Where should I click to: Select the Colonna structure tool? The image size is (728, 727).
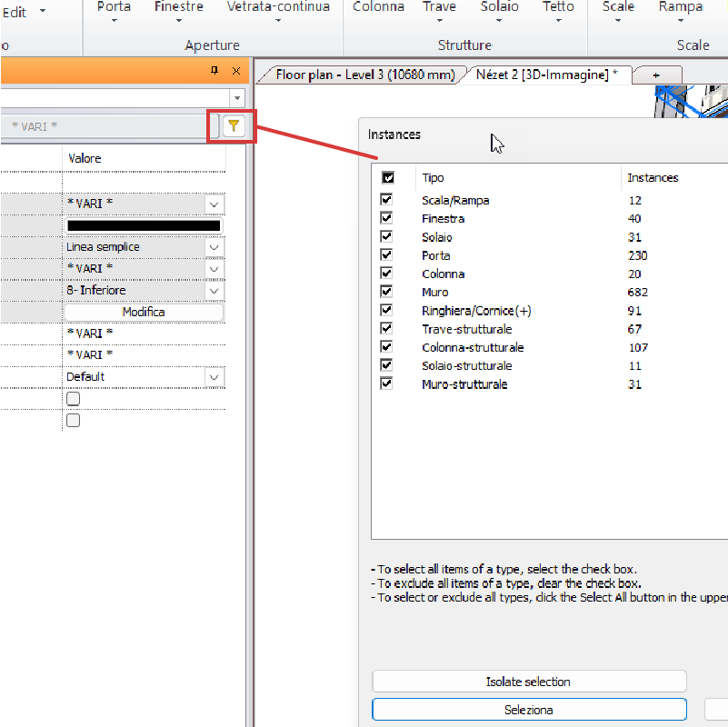click(x=378, y=7)
